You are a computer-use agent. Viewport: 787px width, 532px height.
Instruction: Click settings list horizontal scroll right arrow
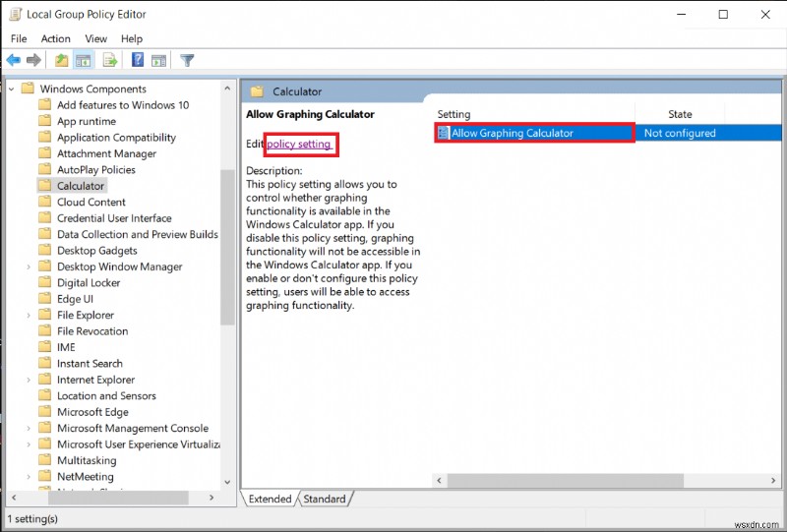(x=773, y=480)
